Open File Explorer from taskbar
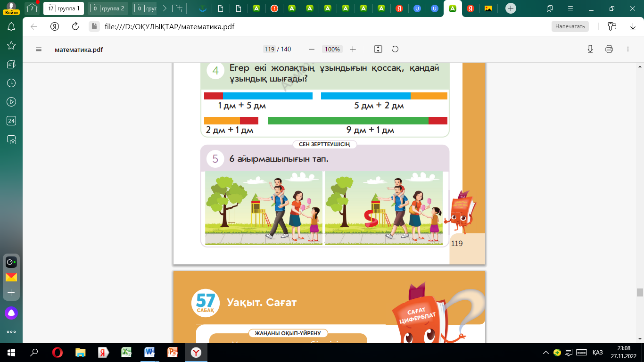 point(81,352)
